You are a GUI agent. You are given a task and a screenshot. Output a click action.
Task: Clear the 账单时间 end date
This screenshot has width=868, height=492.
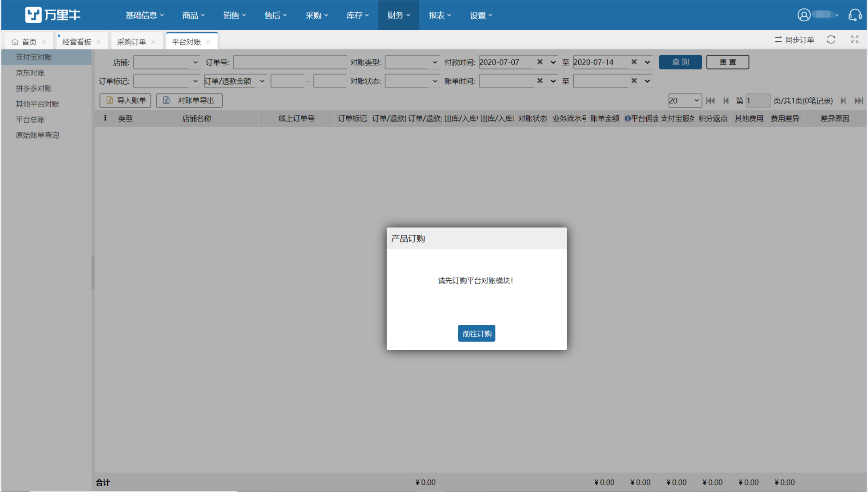coord(634,81)
